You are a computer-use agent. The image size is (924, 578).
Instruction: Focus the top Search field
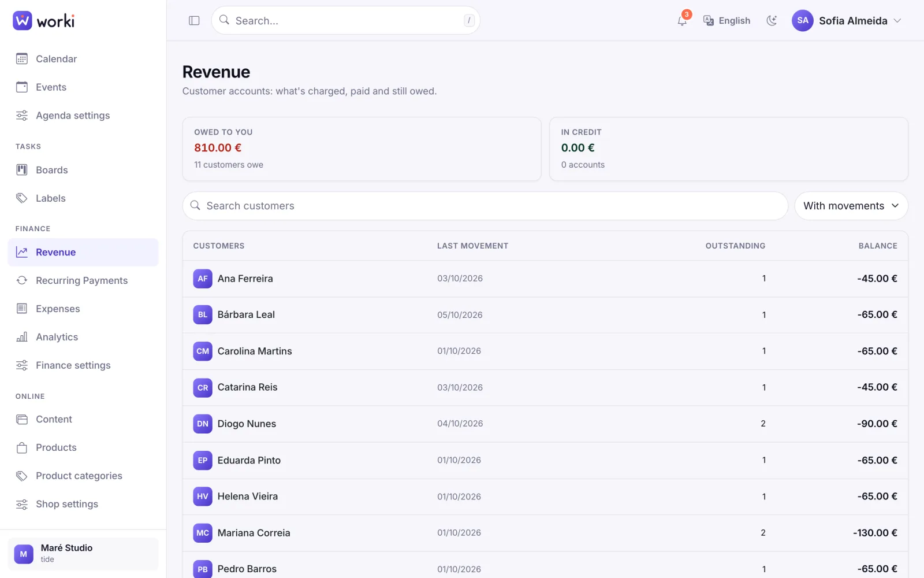[x=345, y=21]
